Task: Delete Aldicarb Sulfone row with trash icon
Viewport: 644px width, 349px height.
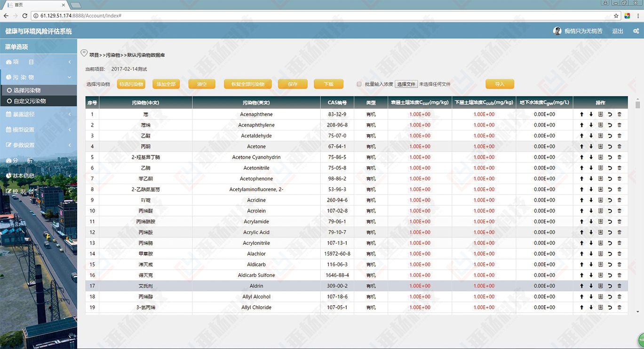Action: point(619,276)
